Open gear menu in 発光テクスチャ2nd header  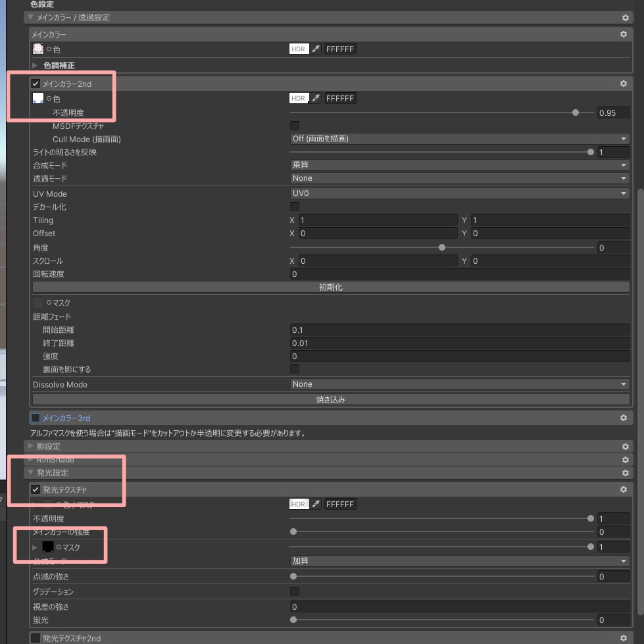point(624,638)
